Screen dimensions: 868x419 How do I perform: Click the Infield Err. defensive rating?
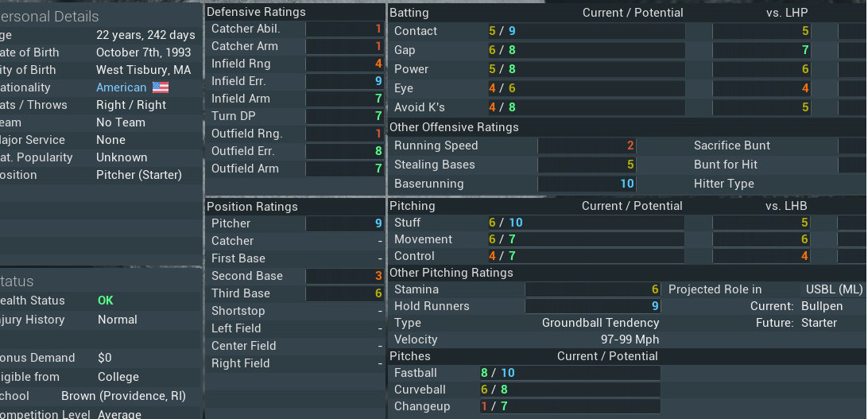[344, 81]
